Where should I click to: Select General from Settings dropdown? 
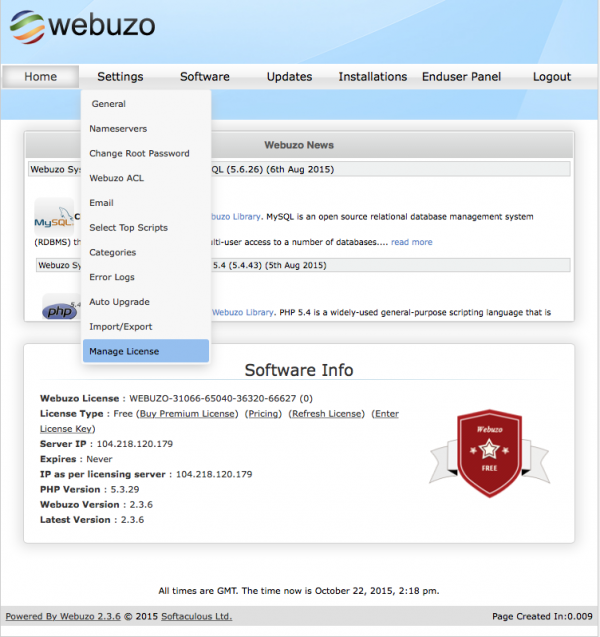click(x=146, y=104)
